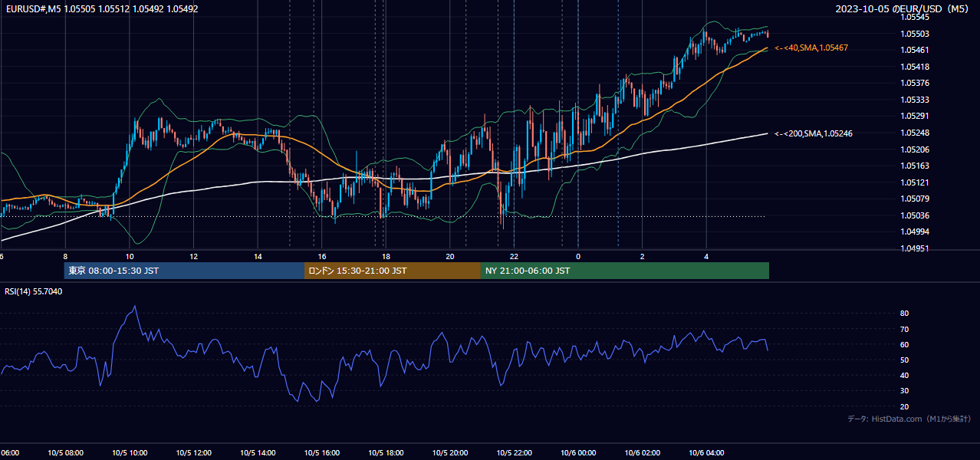
Task: Click bottom date label 10/5 14:00
Action: click(x=258, y=453)
